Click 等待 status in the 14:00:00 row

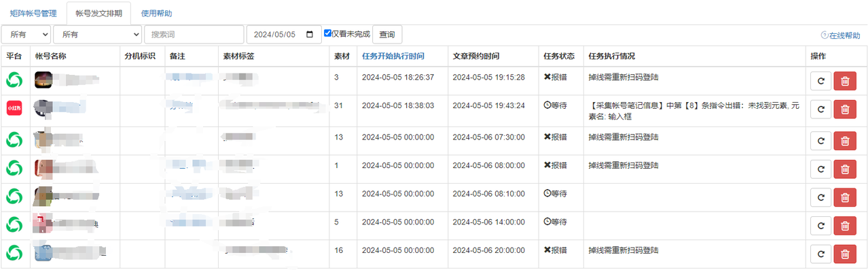click(x=555, y=222)
